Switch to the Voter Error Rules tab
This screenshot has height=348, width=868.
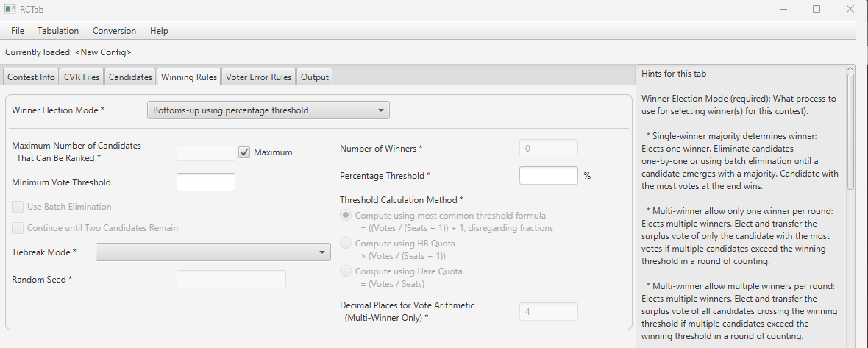(258, 77)
